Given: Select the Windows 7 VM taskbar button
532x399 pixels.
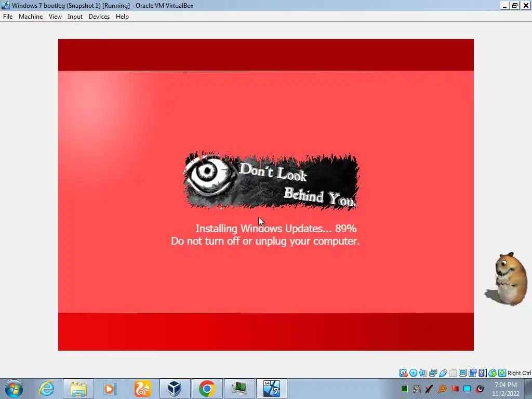Looking at the screenshot, I should (x=271, y=389).
